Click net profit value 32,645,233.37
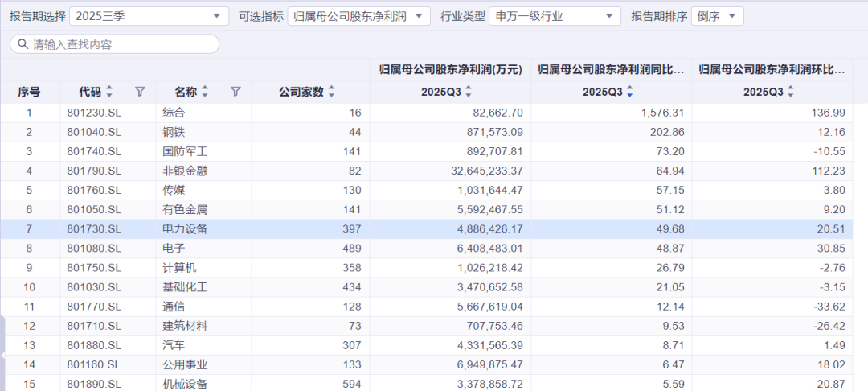Viewport: 868px width, 391px height. (488, 171)
